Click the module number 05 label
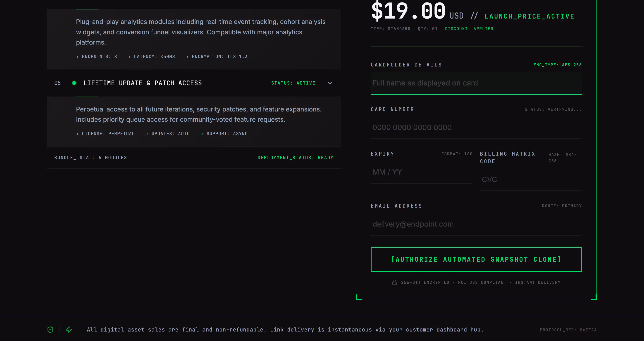644x341 pixels. coord(57,83)
